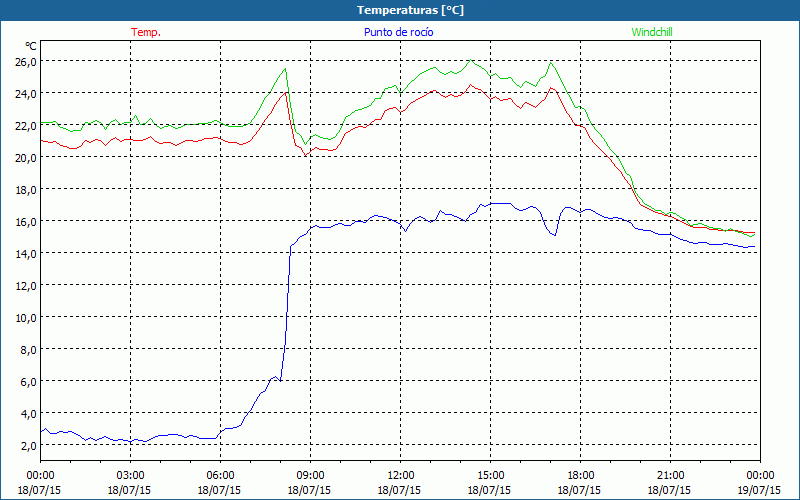Click the '06:00' time axis label
Image resolution: width=800 pixels, height=500 pixels.
pyautogui.click(x=220, y=475)
